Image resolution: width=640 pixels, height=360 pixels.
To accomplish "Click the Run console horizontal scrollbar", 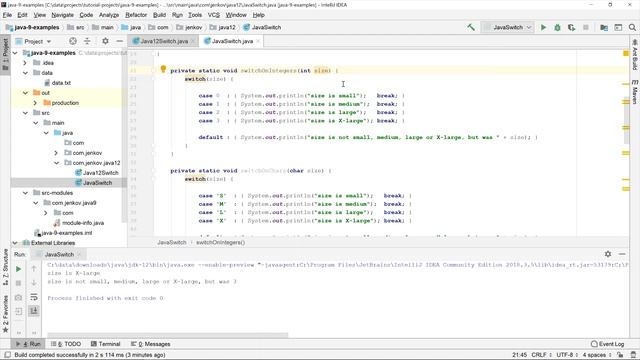I will pyautogui.click(x=167, y=335).
